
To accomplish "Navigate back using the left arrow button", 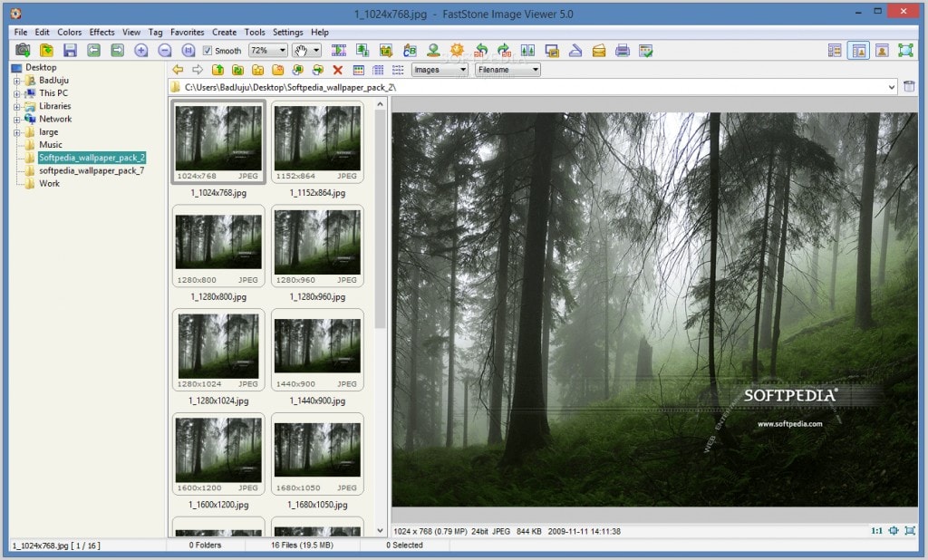I will [178, 70].
